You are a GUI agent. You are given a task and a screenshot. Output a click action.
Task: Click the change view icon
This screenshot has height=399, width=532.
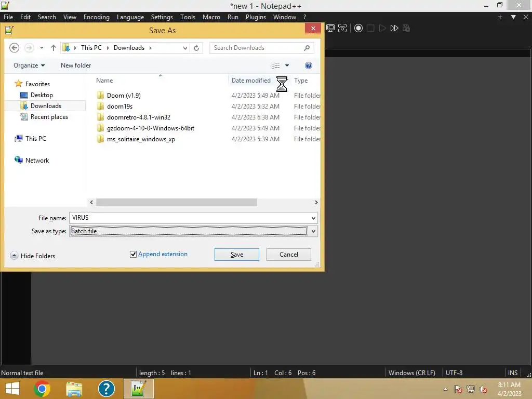(275, 65)
